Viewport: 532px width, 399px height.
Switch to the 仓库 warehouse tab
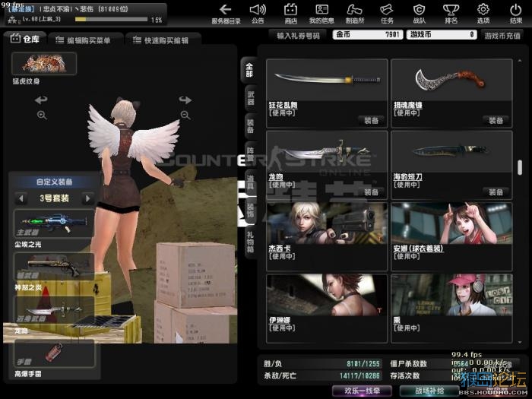tap(25, 39)
